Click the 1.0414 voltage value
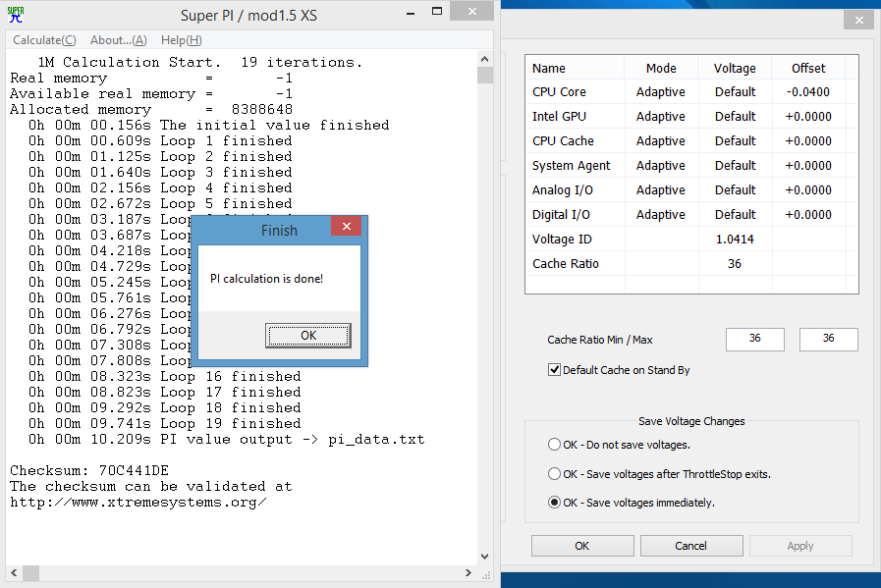Screen dimensions: 881x588 click(735, 240)
